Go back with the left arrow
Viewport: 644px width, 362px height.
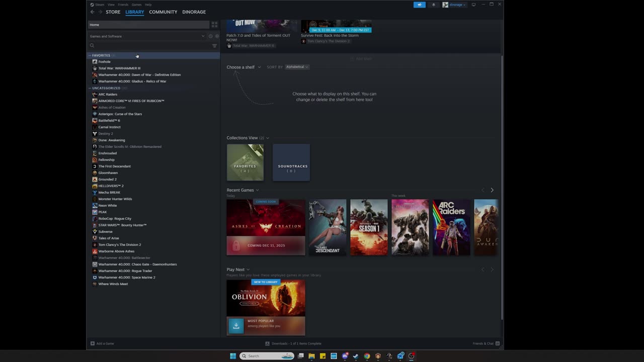point(92,12)
